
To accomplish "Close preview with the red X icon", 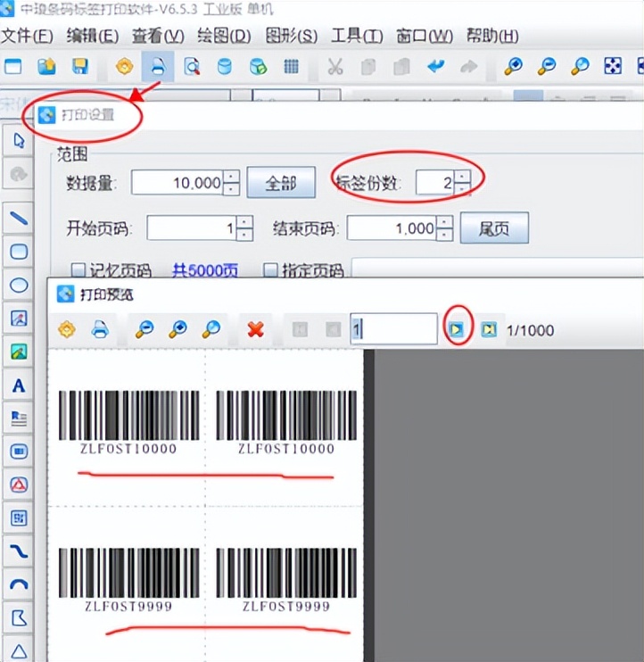I will (256, 329).
